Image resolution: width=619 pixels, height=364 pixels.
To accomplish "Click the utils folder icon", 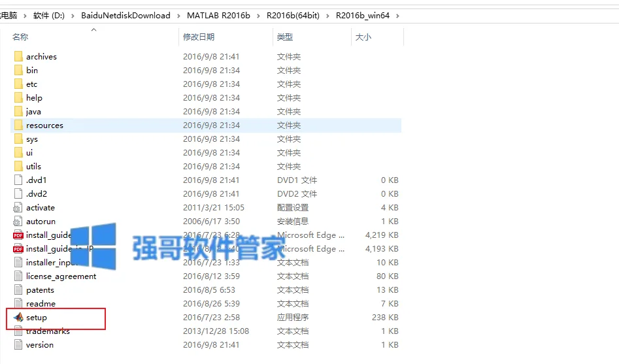I will (x=18, y=166).
